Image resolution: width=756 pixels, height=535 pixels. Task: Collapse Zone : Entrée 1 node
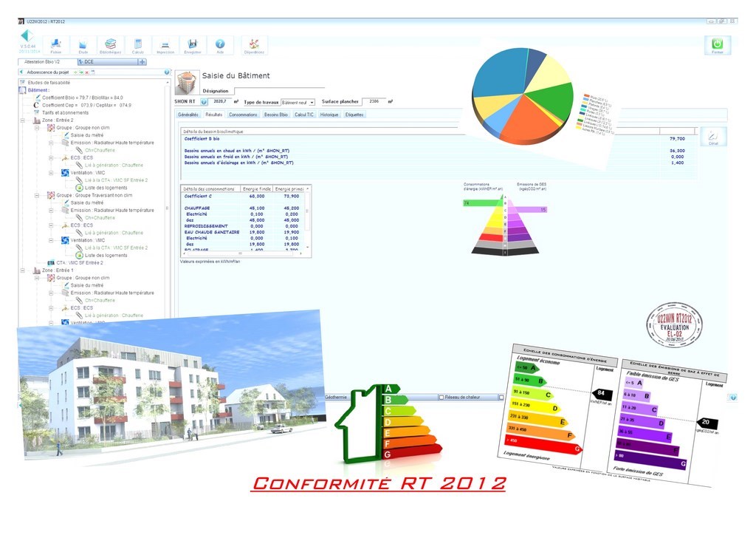22,270
